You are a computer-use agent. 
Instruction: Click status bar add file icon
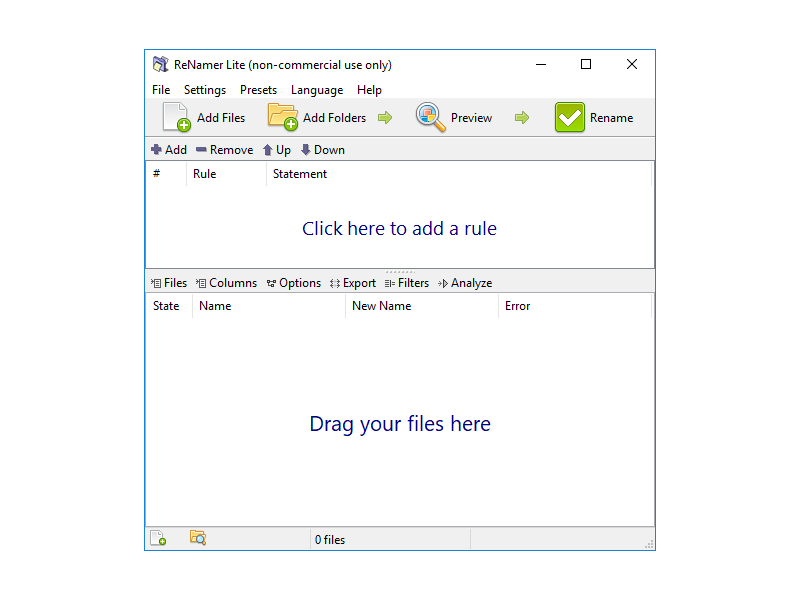(x=158, y=539)
